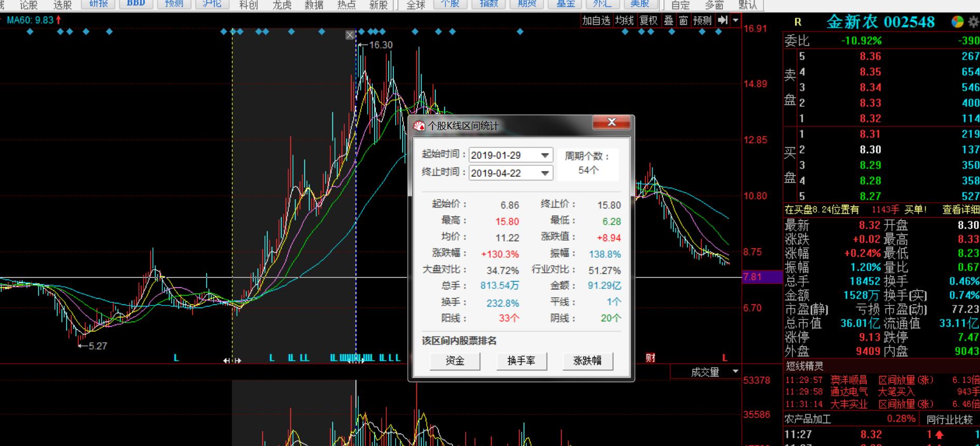Click the 通达电气 大笔买入 alert
Screen dimensions: 980x446
[881, 392]
